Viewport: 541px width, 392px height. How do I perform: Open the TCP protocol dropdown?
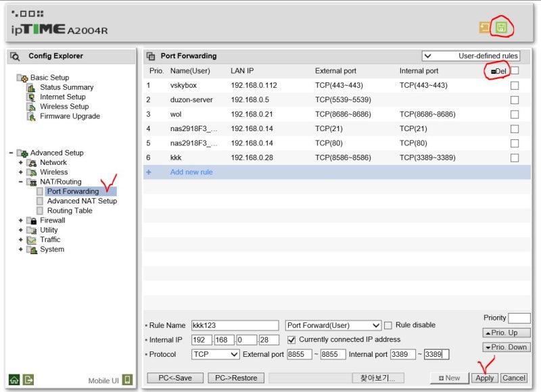pos(215,354)
